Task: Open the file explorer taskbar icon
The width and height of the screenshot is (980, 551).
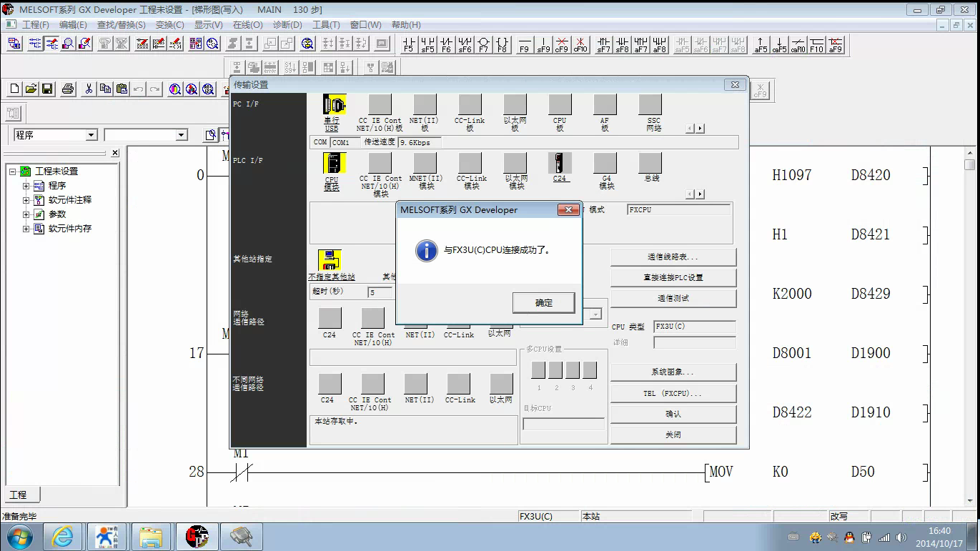Action: (151, 537)
